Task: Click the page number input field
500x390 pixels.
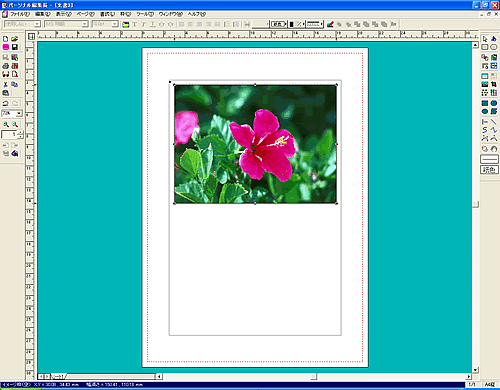Action: click(10, 135)
